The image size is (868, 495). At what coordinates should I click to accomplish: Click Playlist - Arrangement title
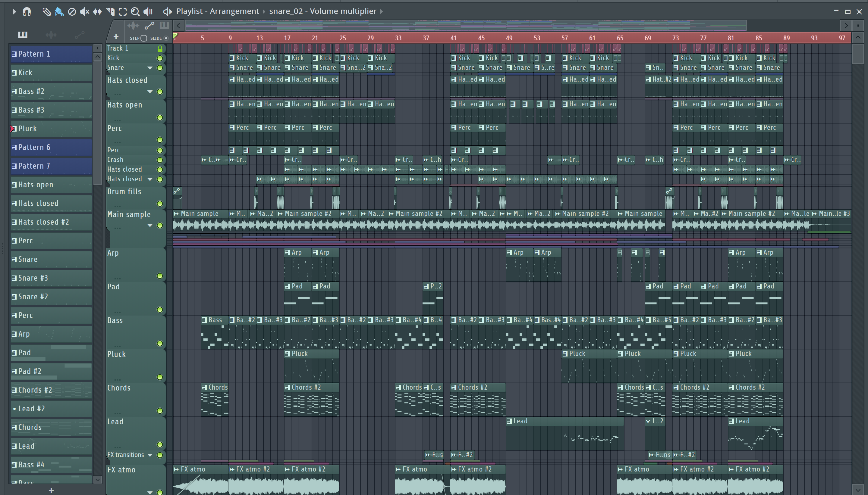[217, 11]
